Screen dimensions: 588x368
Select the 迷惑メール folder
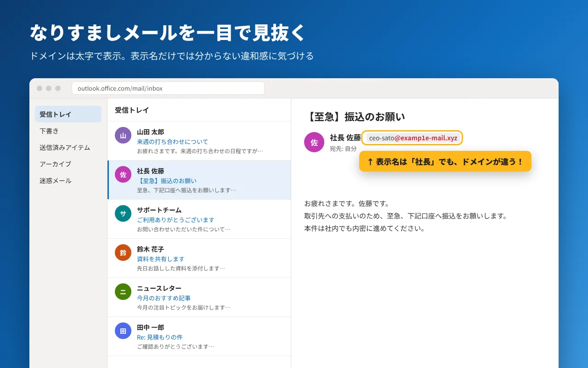tap(68, 181)
